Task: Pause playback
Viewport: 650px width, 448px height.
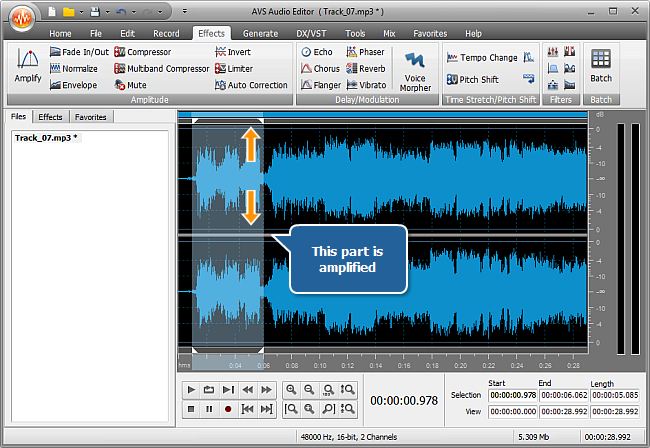Action: coord(209,409)
